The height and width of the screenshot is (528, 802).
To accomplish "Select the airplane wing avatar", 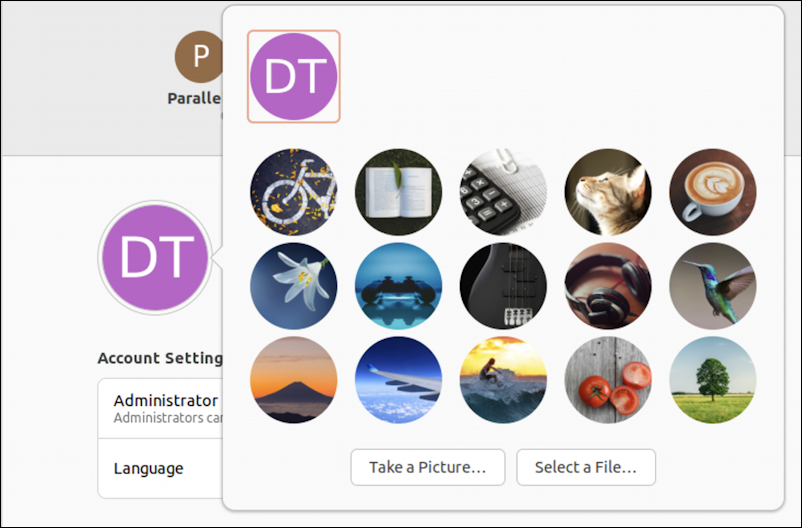I will 398,380.
